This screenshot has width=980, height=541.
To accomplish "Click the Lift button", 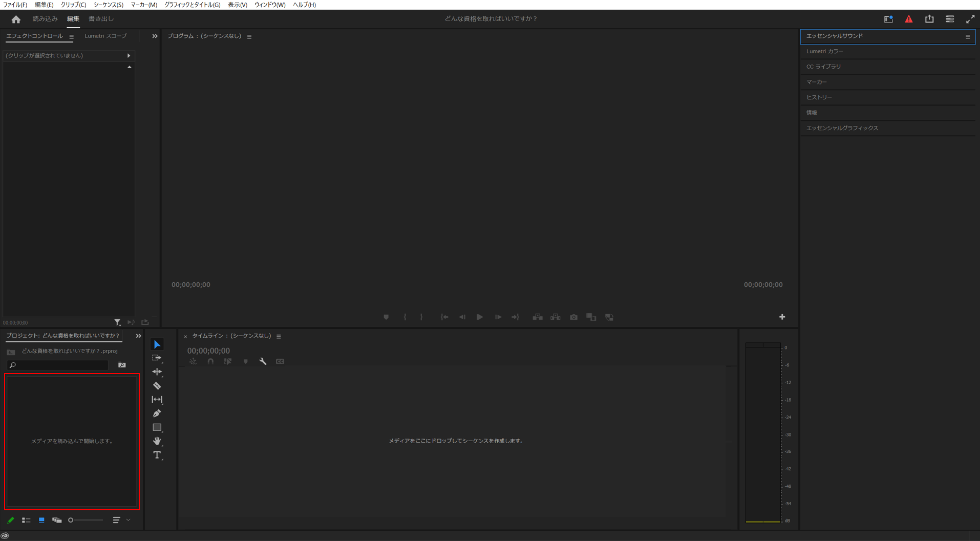I will 538,317.
